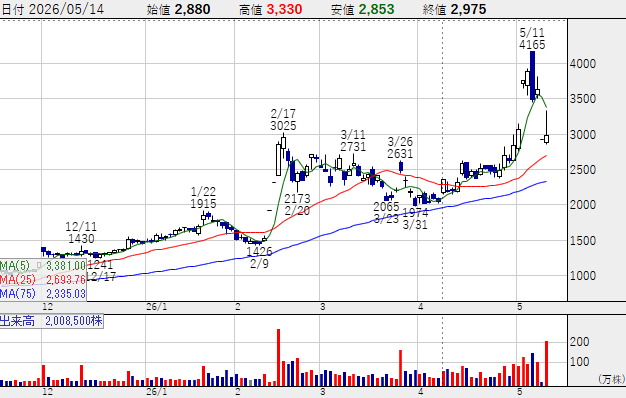Click the latest candlestick near 3000
Screen dimensions: 626x398
pyautogui.click(x=547, y=139)
